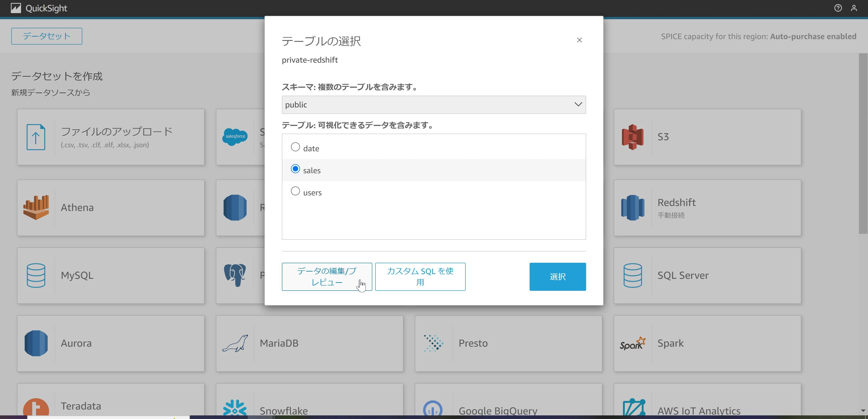The image size is (868, 419).
Task: Click the 'Athena' card label
Action: coord(77,207)
